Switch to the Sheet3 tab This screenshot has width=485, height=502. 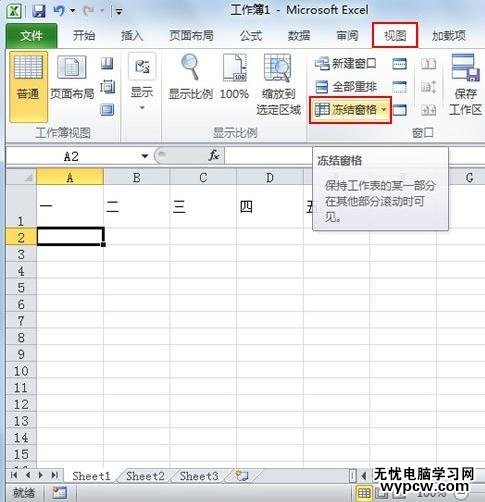199,476
